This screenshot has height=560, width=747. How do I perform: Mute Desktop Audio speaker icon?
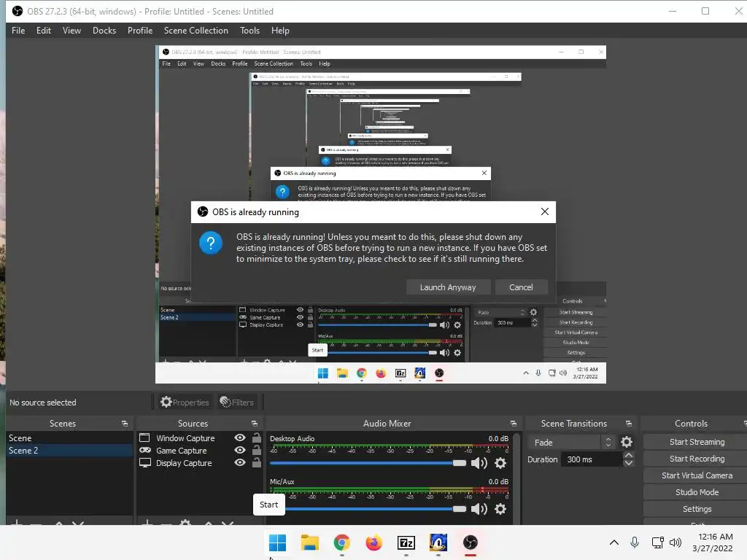coord(479,463)
